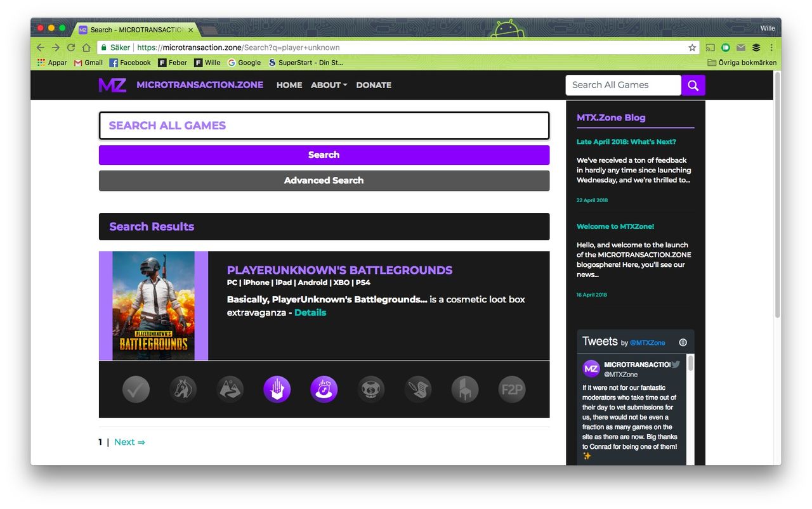Click the "Search Results" heading

coord(152,227)
